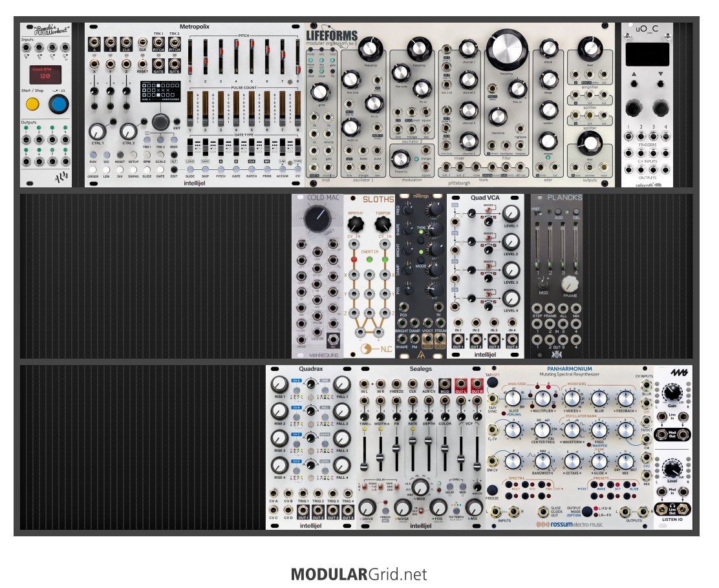The height and width of the screenshot is (588, 719).
Task: Click the Clock BPM 120 display
Action: point(45,74)
